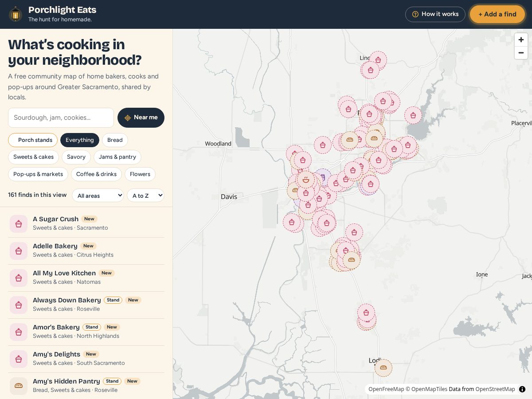
Task: Click the Porchlight Eats lantern logo
Action: [16, 14]
